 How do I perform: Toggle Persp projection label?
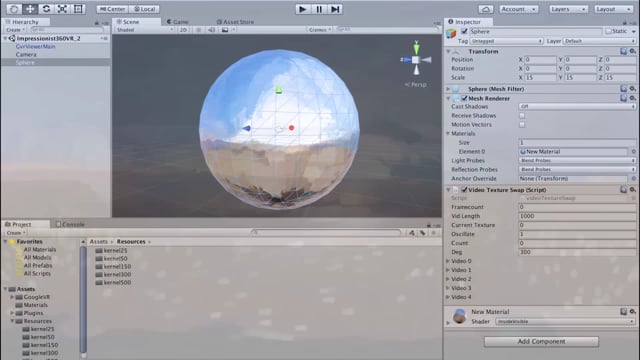416,84
